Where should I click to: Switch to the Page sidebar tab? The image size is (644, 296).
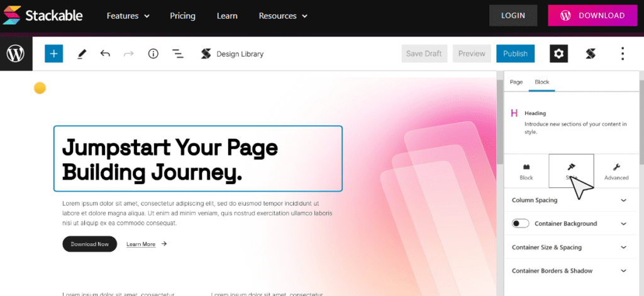(x=516, y=82)
